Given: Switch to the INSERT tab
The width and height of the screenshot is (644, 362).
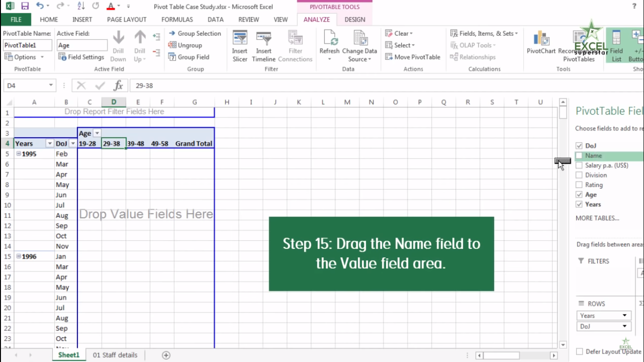Looking at the screenshot, I should 83,20.
